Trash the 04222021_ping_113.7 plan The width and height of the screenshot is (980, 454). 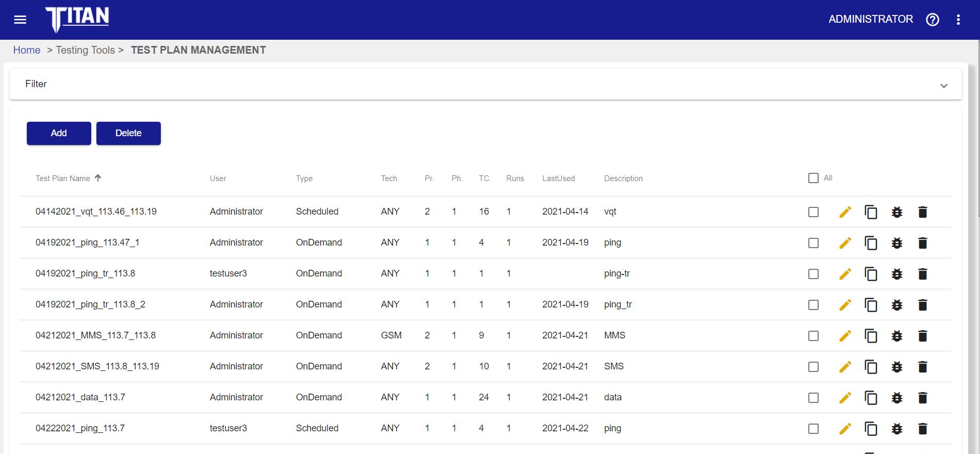click(x=923, y=429)
